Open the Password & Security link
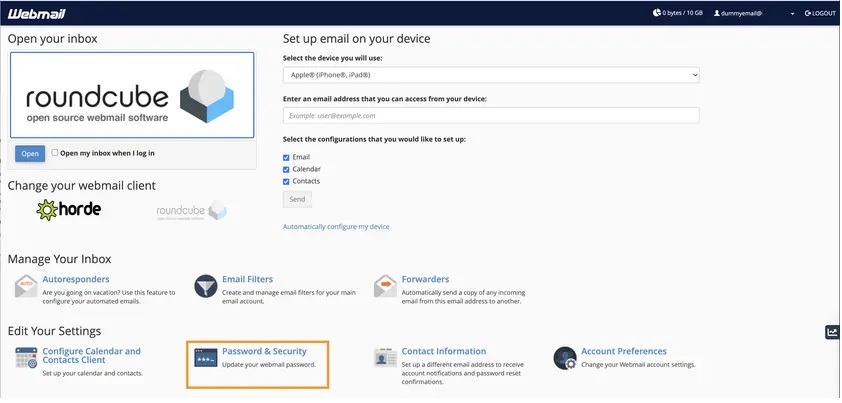The width and height of the screenshot is (842, 403). pyautogui.click(x=264, y=351)
